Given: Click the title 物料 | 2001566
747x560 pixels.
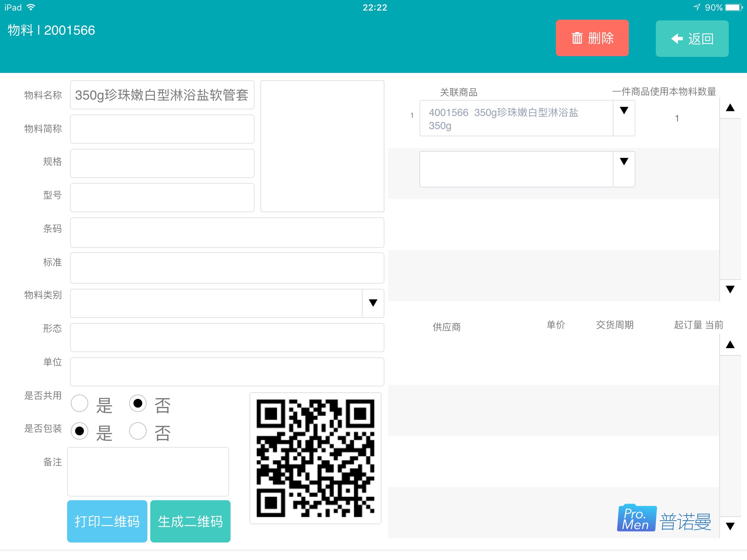Looking at the screenshot, I should (51, 30).
